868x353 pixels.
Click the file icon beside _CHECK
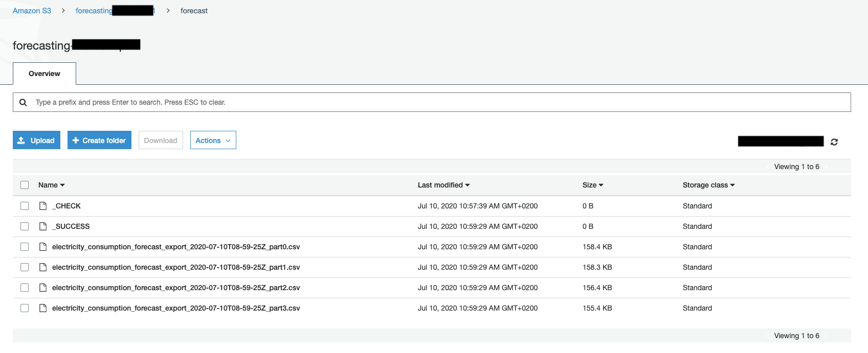[43, 206]
